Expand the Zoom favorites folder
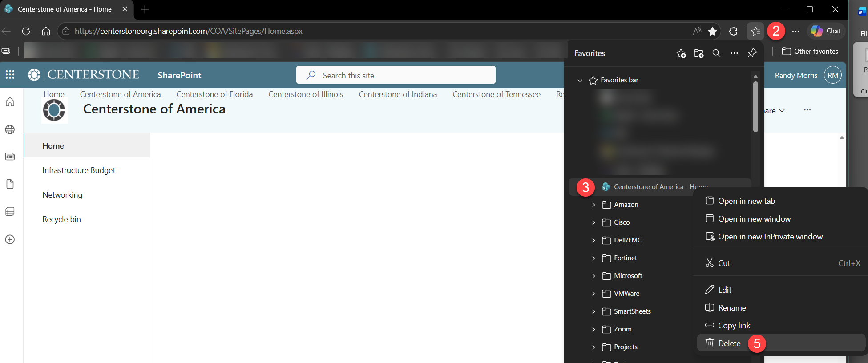 coord(593,329)
